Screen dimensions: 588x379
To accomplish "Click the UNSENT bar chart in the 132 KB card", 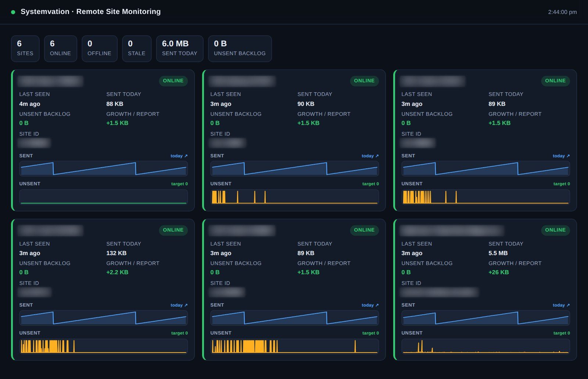I will coord(103,346).
